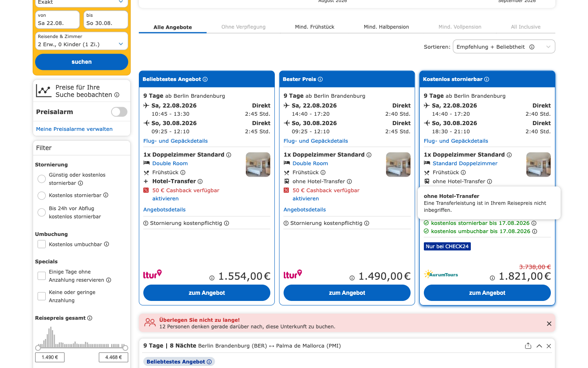Image resolution: width=588 pixels, height=368 pixels.
Task: Switch to Mind. Vollpension tab
Action: pyautogui.click(x=460, y=27)
